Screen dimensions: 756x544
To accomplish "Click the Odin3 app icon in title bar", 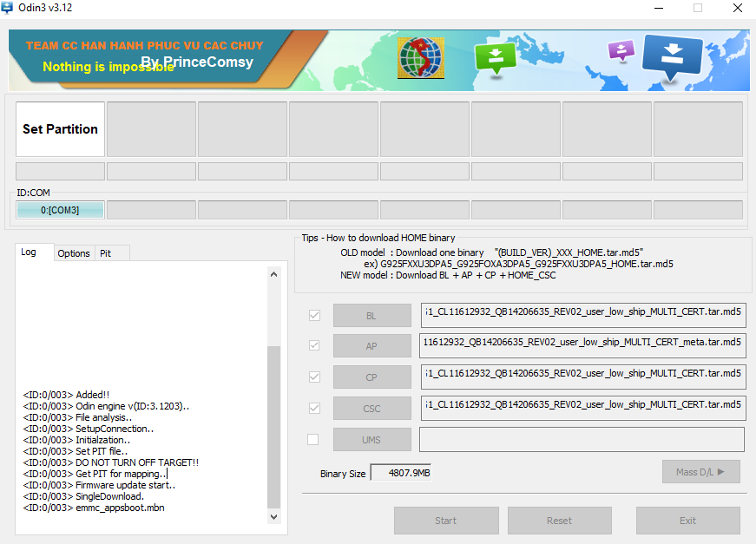I will pyautogui.click(x=7, y=7).
